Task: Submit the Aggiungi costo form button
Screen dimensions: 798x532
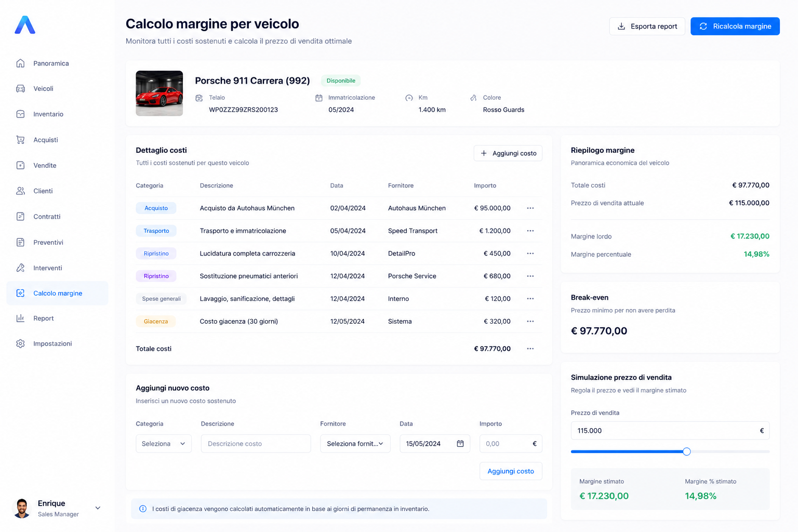Action: [511, 471]
